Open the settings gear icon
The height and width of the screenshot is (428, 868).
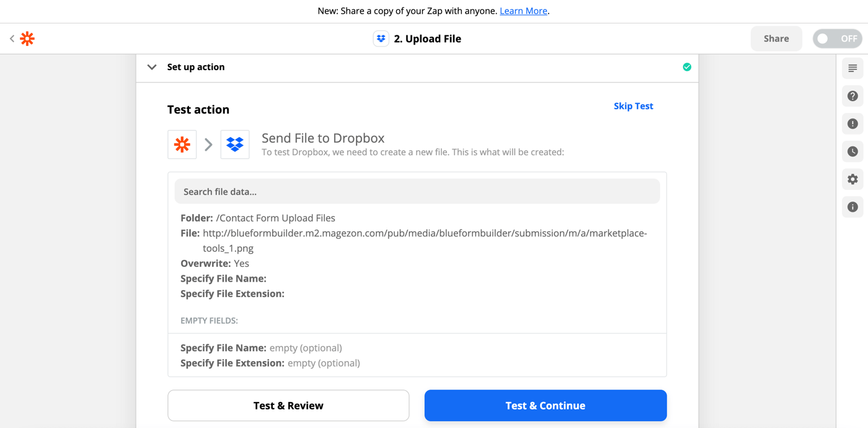tap(852, 179)
